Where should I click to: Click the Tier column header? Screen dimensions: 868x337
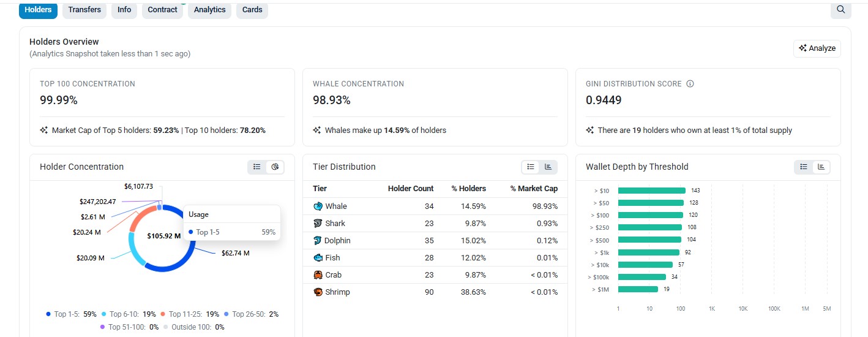pyautogui.click(x=320, y=189)
